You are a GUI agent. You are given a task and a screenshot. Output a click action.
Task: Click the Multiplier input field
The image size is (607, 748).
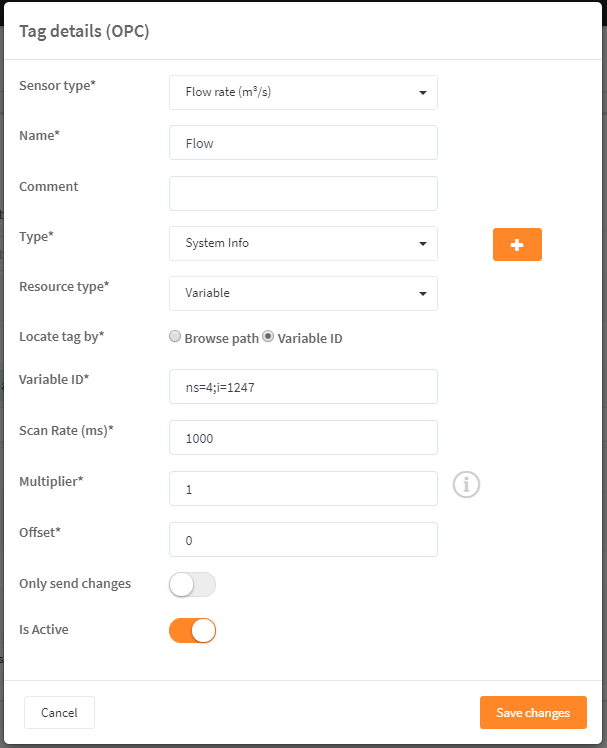pos(303,488)
